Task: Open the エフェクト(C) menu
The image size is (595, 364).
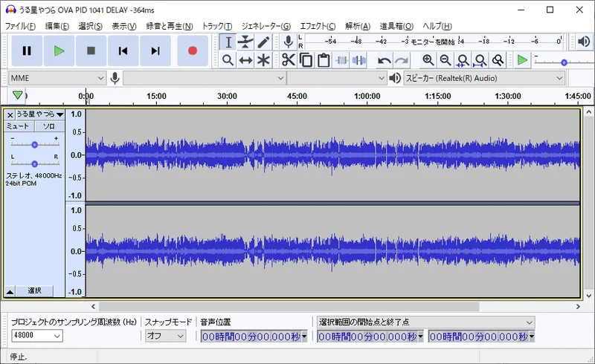Action: (x=318, y=26)
